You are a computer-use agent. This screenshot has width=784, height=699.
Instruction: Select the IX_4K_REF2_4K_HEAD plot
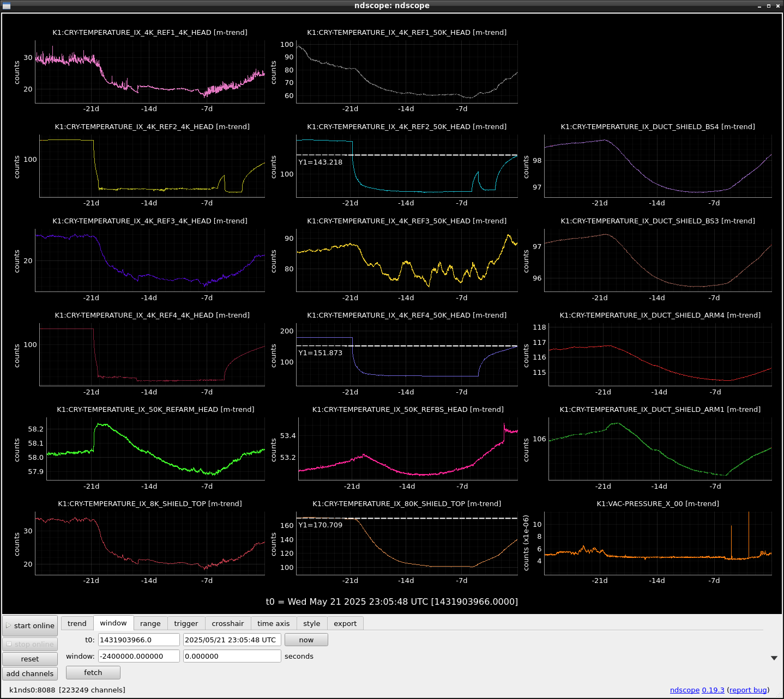tap(152, 166)
